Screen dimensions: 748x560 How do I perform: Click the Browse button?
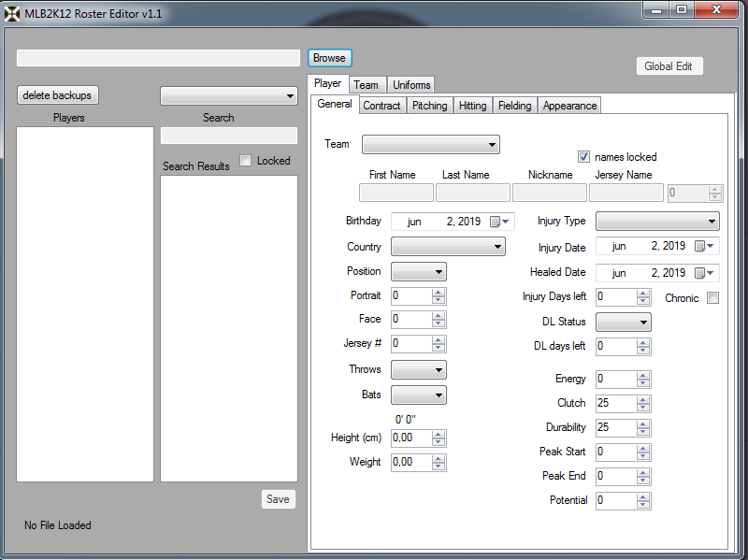(329, 58)
